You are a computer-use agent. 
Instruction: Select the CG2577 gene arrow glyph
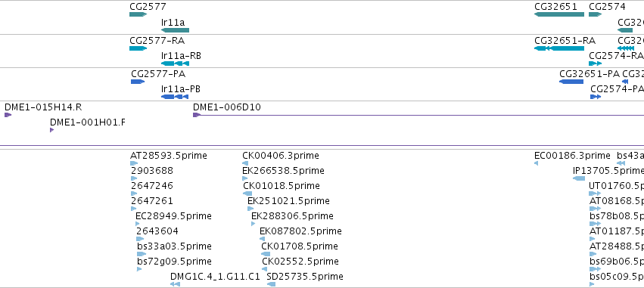coord(138,14)
